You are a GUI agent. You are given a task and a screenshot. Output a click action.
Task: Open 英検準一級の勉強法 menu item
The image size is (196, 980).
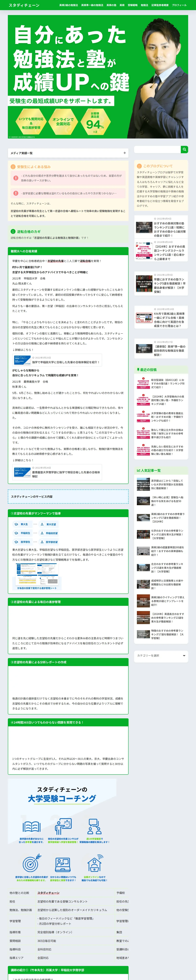[x=92, y=5]
